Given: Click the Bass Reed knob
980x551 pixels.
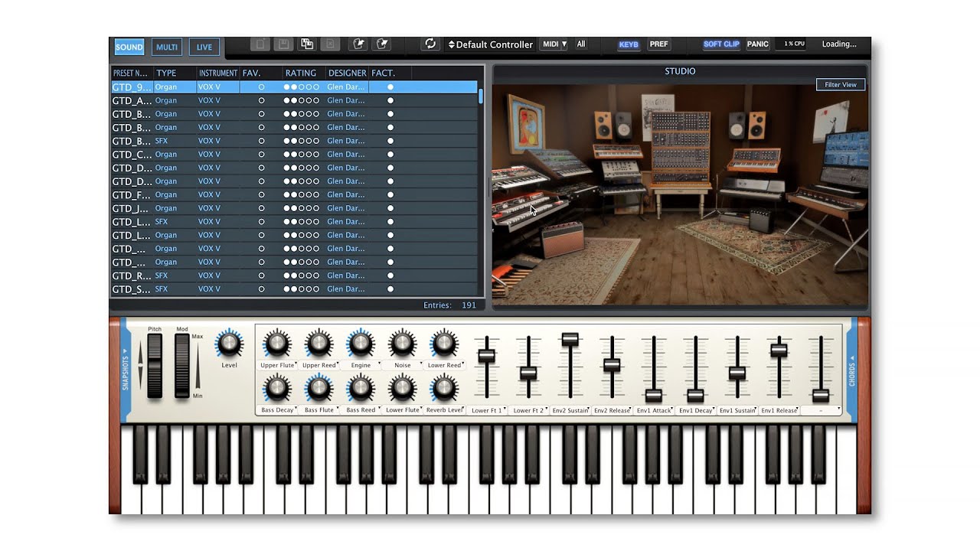Looking at the screenshot, I should [x=361, y=390].
